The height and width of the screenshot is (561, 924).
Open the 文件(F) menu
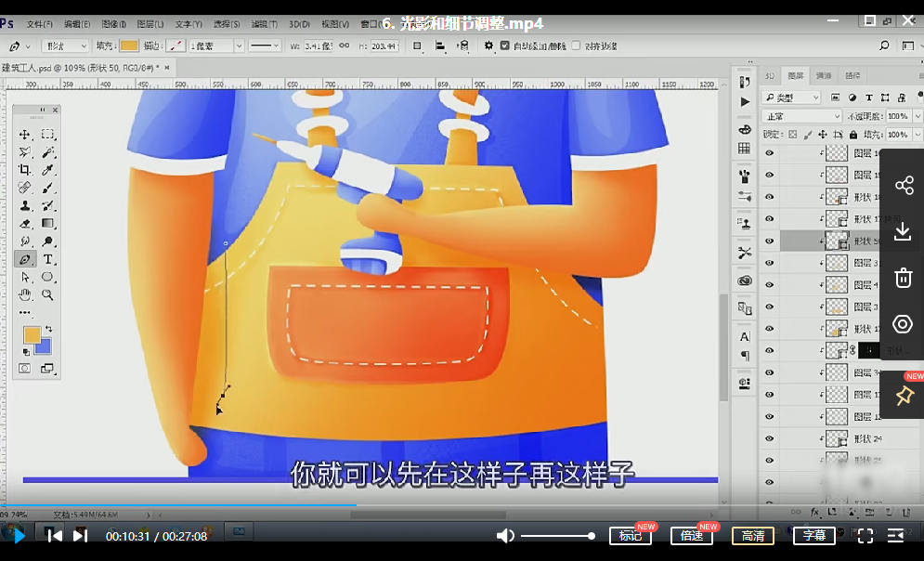[39, 23]
